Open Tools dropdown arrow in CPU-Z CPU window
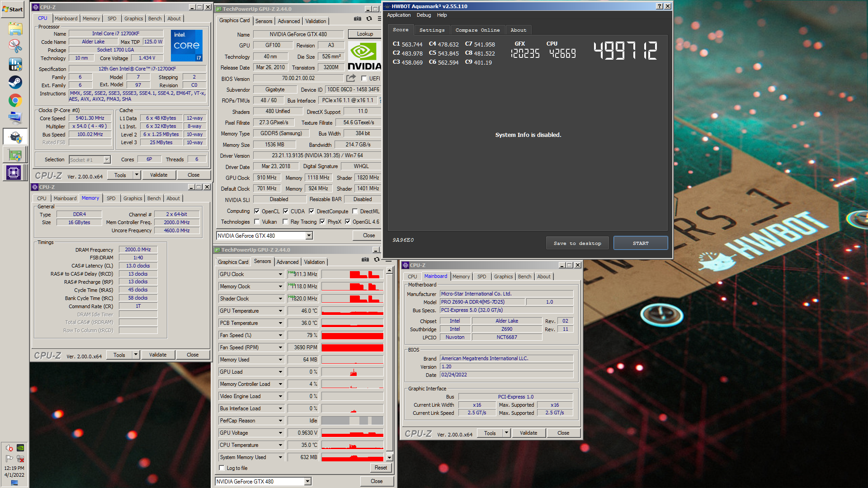The image size is (868, 488). (137, 175)
